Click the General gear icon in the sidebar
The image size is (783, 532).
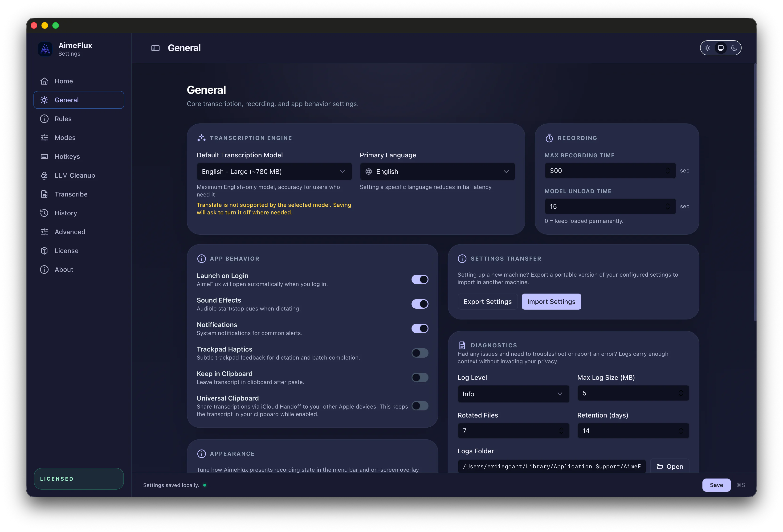(44, 100)
